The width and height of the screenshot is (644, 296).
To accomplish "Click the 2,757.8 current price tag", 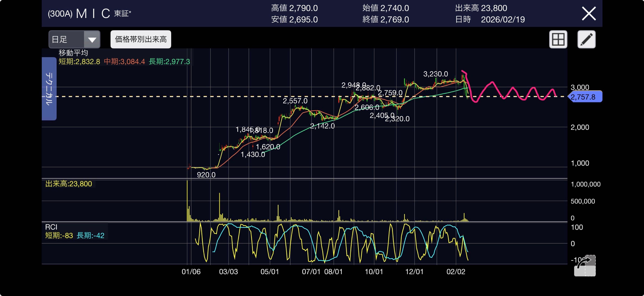I will click(x=584, y=97).
